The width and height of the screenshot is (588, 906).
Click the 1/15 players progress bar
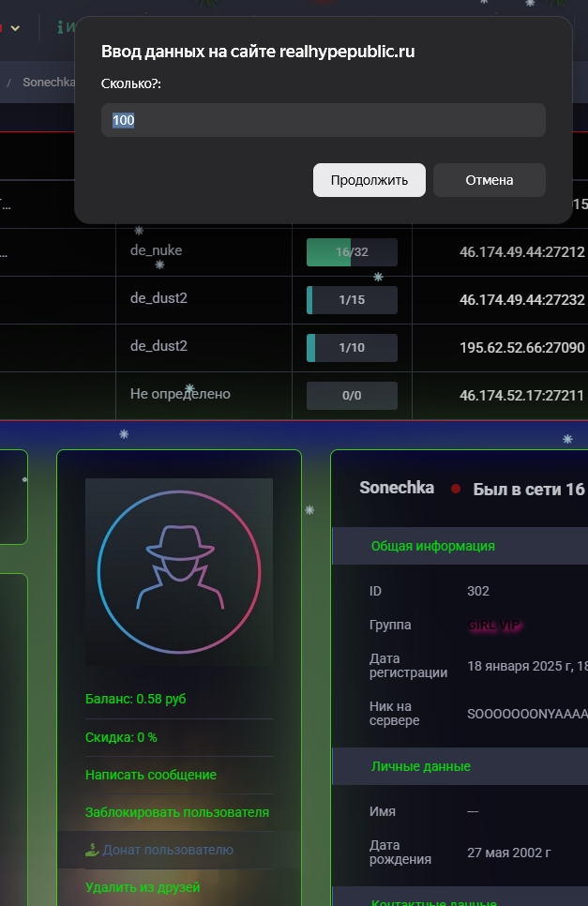[352, 300]
